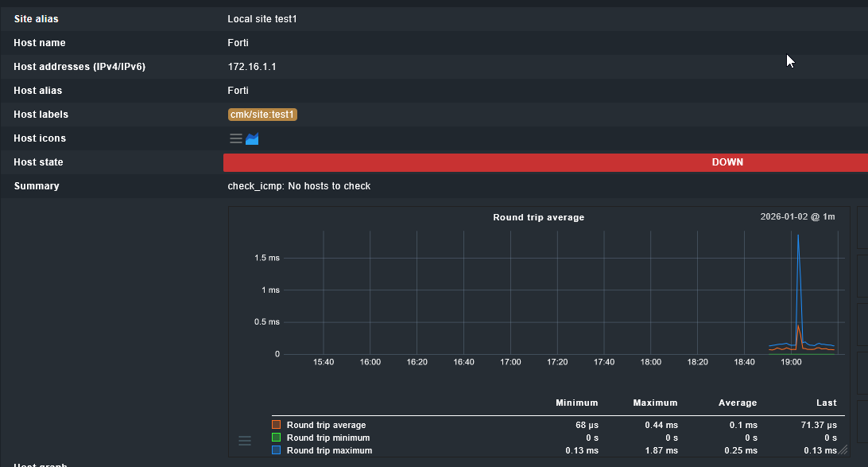This screenshot has width=868, height=467.
Task: Click the green Round trip minimum swatch
Action: (276, 438)
